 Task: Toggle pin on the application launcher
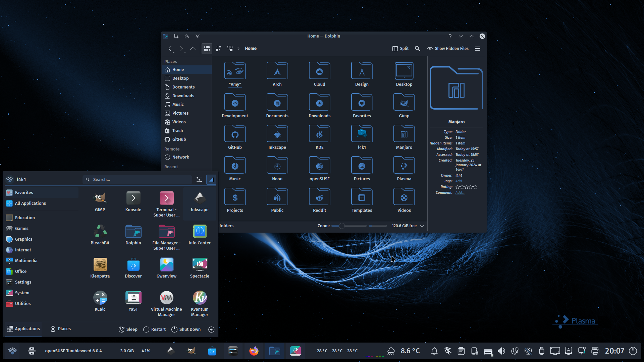211,180
